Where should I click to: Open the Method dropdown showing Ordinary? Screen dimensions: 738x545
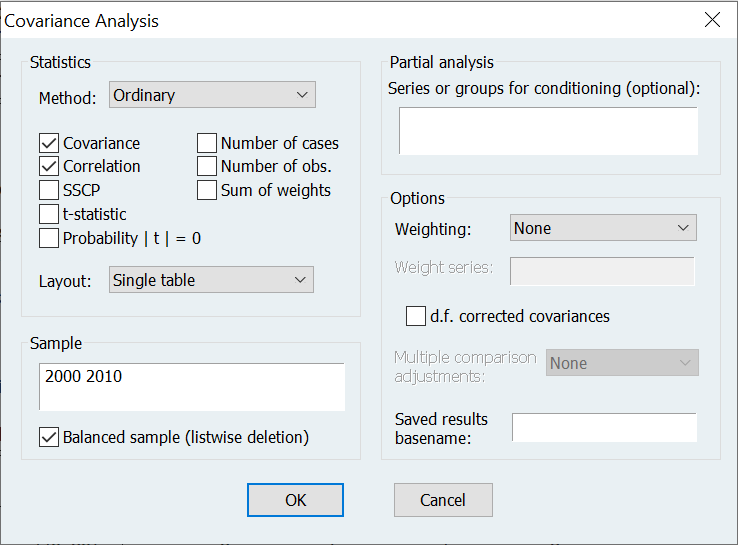[x=212, y=95]
